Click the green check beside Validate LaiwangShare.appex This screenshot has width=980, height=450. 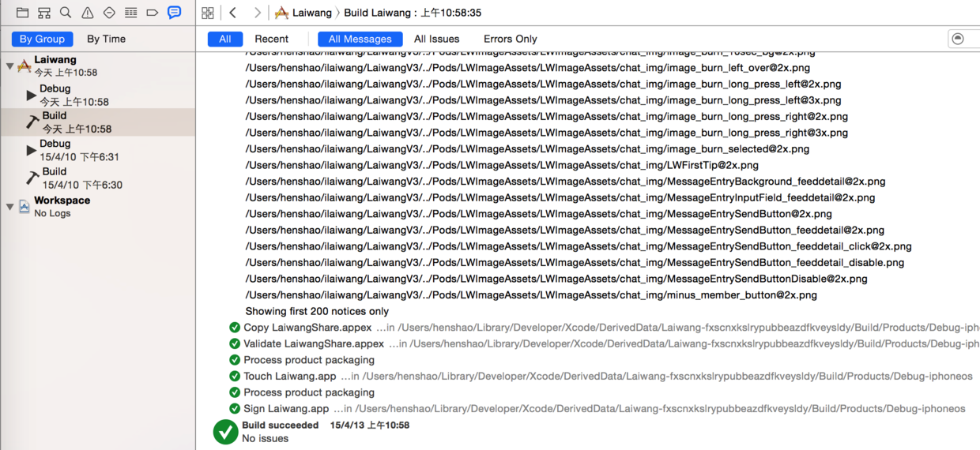pyautogui.click(x=235, y=343)
